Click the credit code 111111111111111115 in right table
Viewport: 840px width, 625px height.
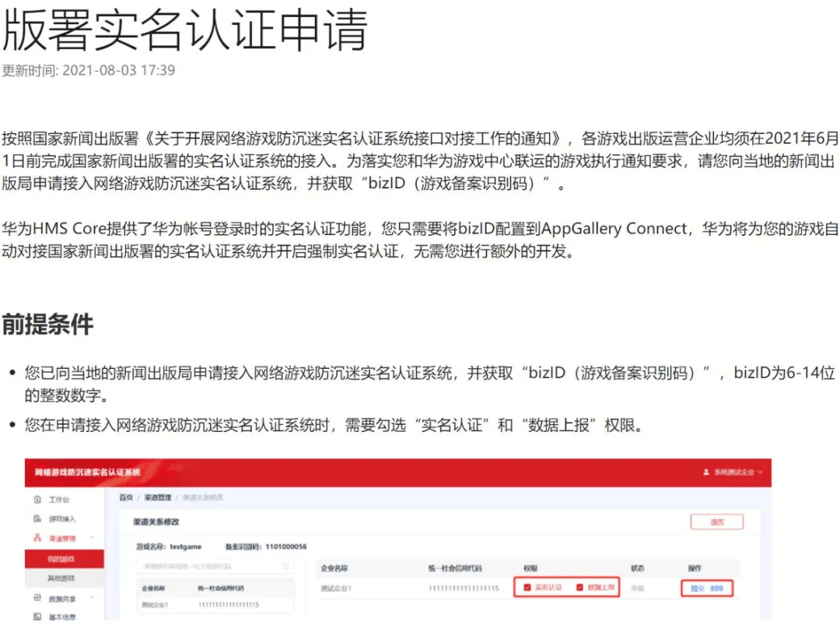[464, 588]
